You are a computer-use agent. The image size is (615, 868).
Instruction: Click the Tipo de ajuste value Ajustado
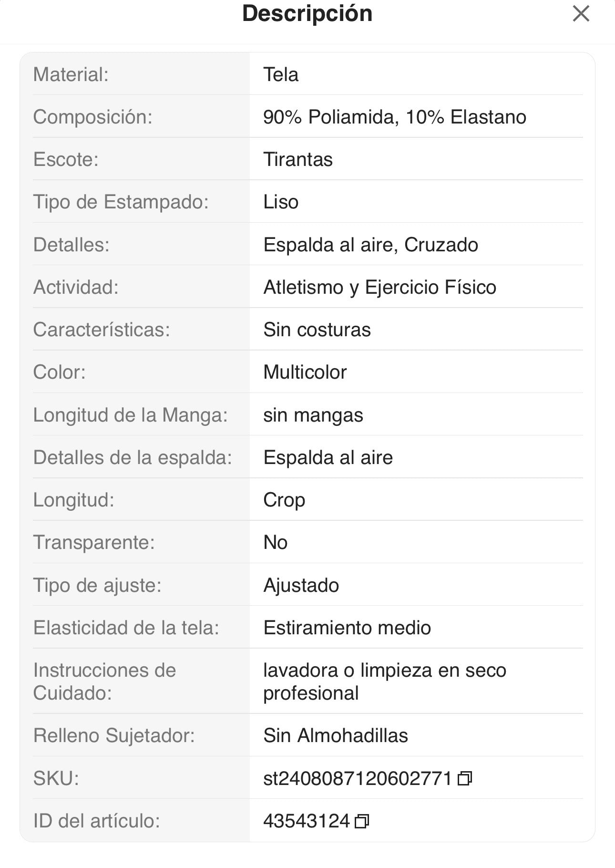point(301,586)
